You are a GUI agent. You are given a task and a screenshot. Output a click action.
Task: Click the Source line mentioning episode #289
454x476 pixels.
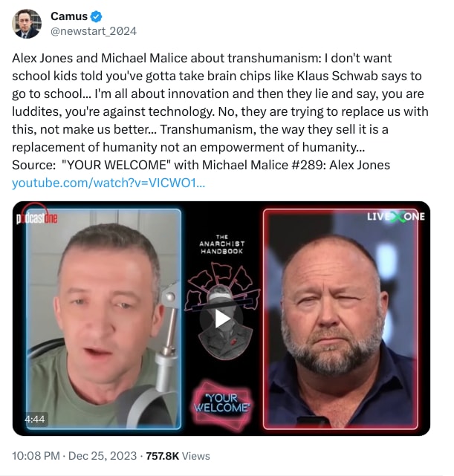[201, 165]
